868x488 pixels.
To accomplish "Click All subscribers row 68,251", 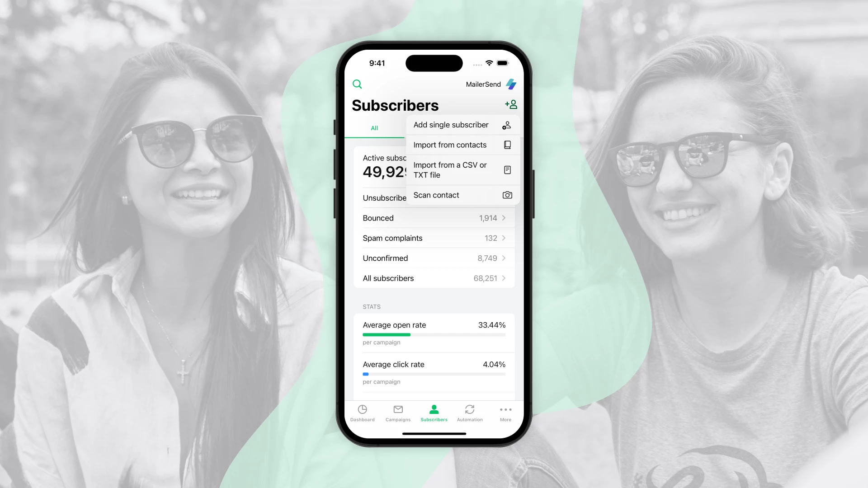I will pyautogui.click(x=434, y=278).
